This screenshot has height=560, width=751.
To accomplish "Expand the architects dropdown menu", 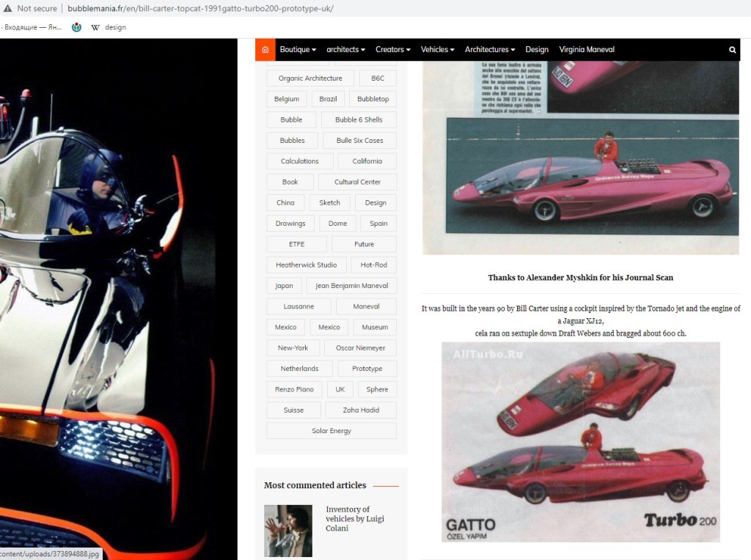I will [x=345, y=50].
